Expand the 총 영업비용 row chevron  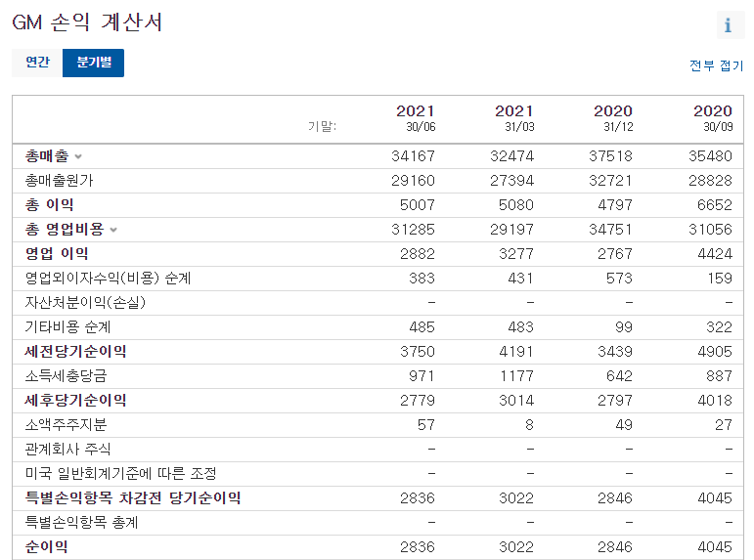pyautogui.click(x=113, y=230)
